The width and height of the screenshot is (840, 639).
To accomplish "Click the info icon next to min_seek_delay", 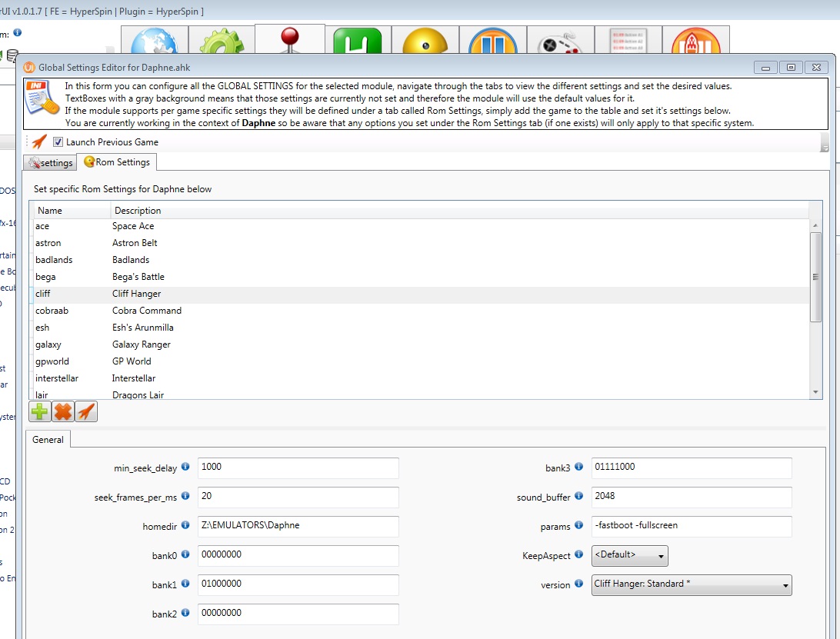I will tap(185, 468).
